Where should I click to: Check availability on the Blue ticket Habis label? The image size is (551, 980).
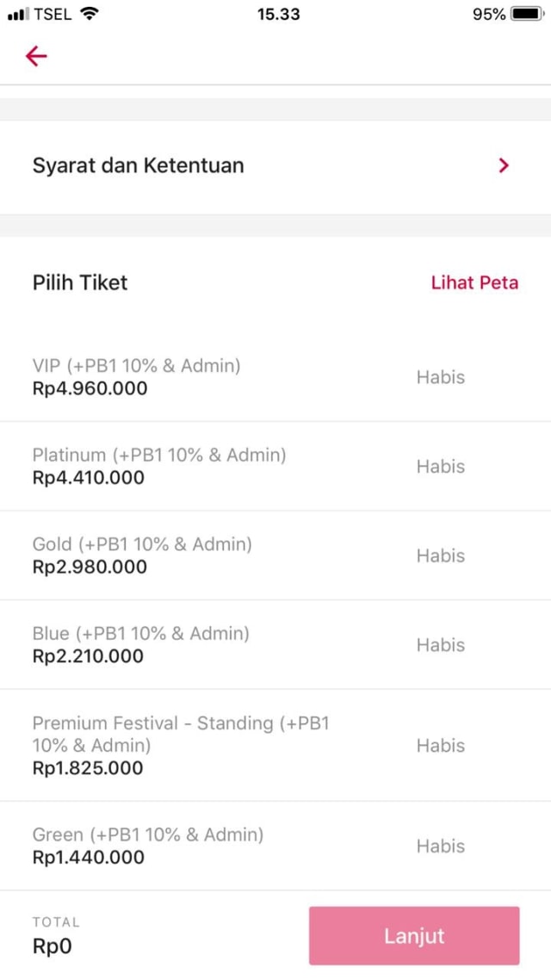pyautogui.click(x=441, y=644)
